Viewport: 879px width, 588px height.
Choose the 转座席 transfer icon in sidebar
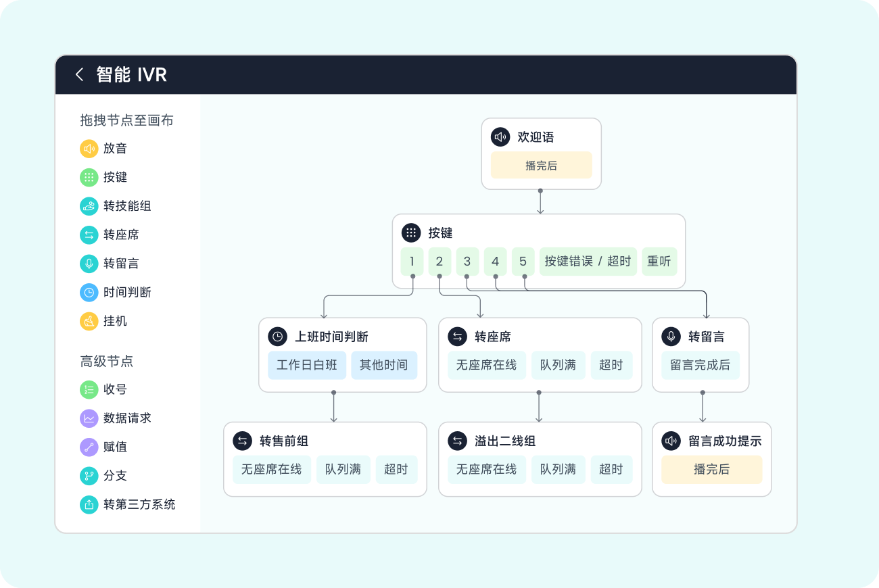click(x=89, y=235)
